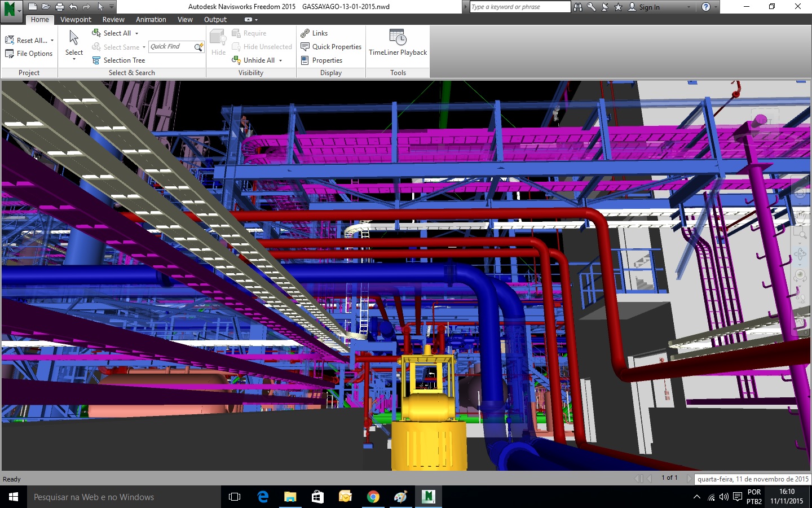Click the Open file folder icon

pyautogui.click(x=46, y=7)
